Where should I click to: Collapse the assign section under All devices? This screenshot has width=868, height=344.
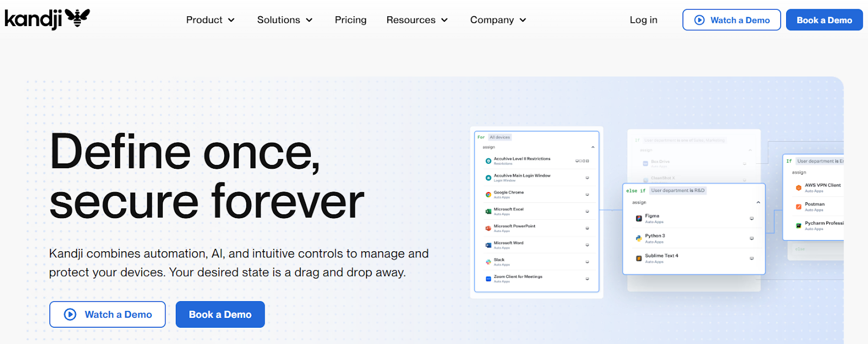593,147
